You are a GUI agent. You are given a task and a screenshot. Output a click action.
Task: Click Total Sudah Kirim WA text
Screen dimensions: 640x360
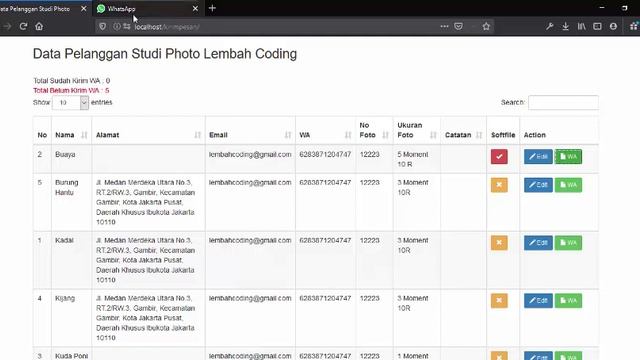tap(71, 80)
